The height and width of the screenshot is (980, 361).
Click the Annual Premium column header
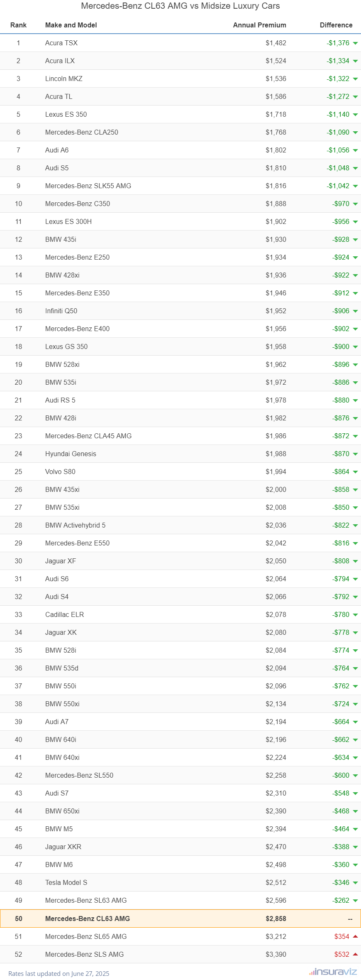(x=259, y=25)
